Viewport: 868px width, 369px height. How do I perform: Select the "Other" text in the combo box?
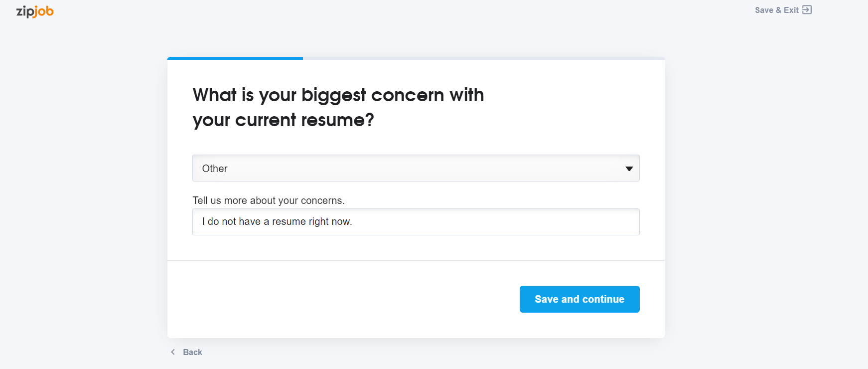pyautogui.click(x=215, y=169)
